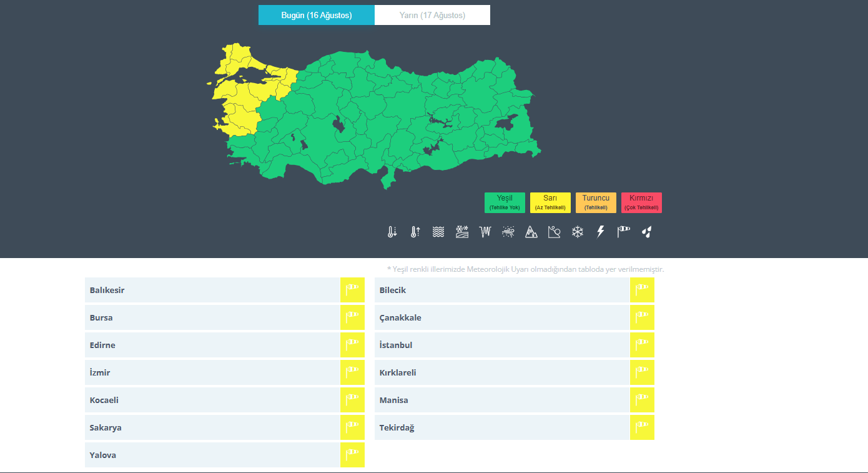Click the yellow wind icon beside Tekirdağ
868x473 pixels.
click(643, 428)
